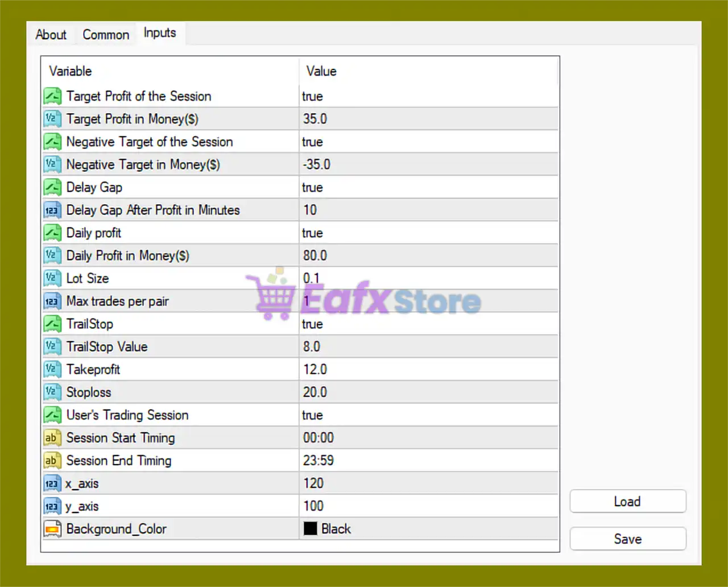
Task: Select the Session Start Timing label
Action: pyautogui.click(x=121, y=437)
